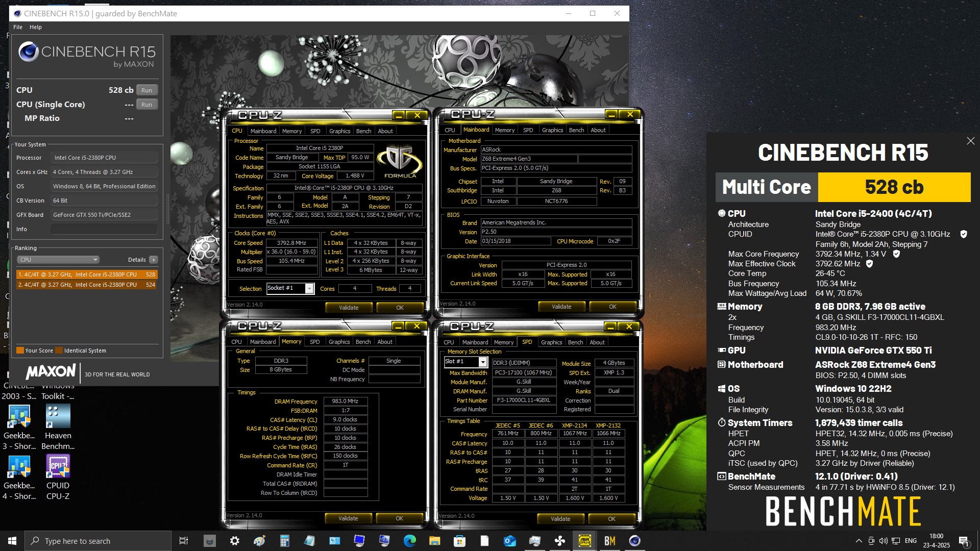Click DRAM Frequency value 983.0 MHz
The height and width of the screenshot is (551, 980).
coord(346,401)
